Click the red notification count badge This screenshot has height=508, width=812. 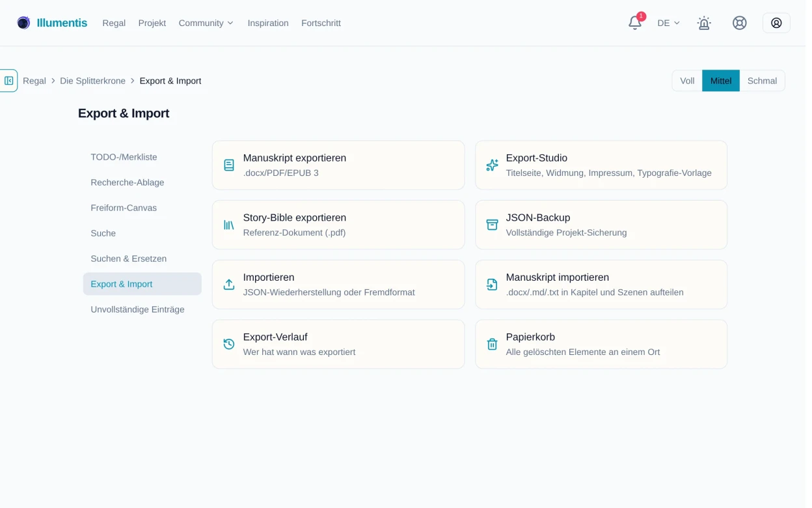[x=642, y=16]
